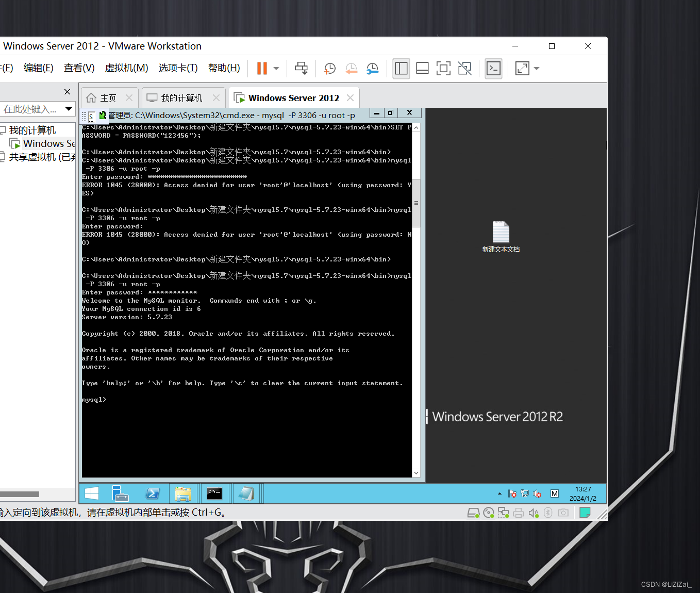Pause the virtual machine with the orange button
This screenshot has width=700, height=593.
pyautogui.click(x=262, y=68)
